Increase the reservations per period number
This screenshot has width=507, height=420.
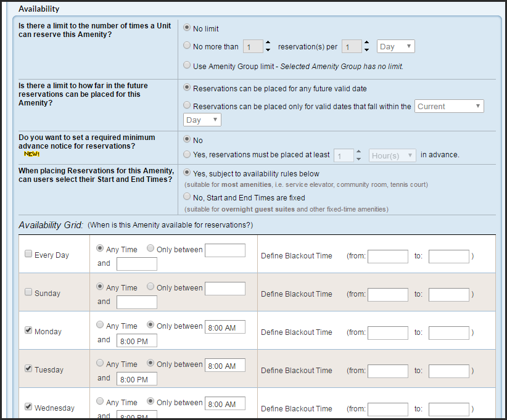[x=366, y=43]
